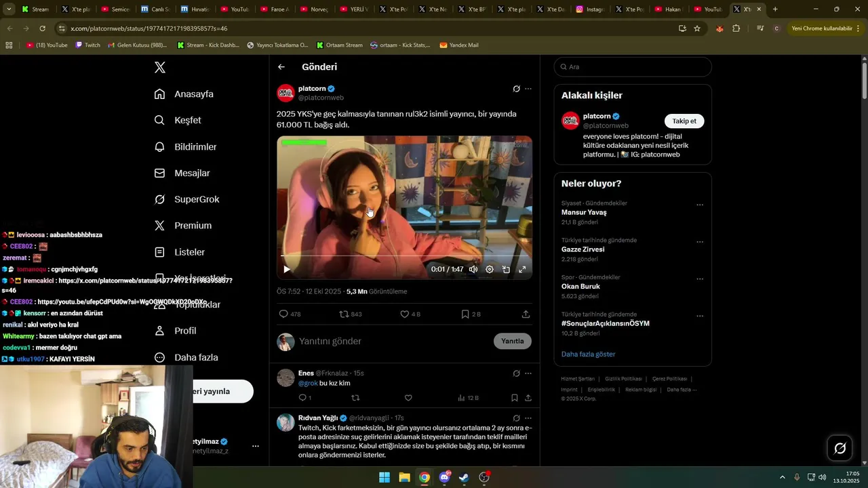Screen dimensions: 868x488
Task: Like the Enes comment
Action: click(408, 398)
